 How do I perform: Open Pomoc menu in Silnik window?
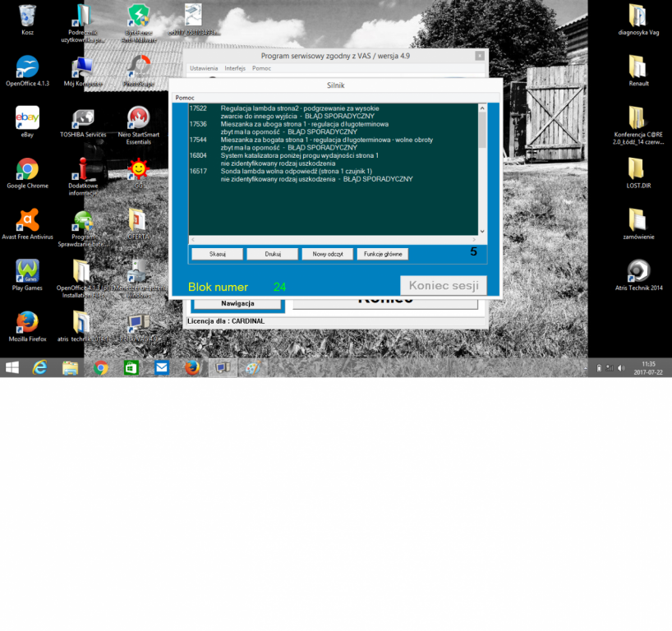pos(185,98)
